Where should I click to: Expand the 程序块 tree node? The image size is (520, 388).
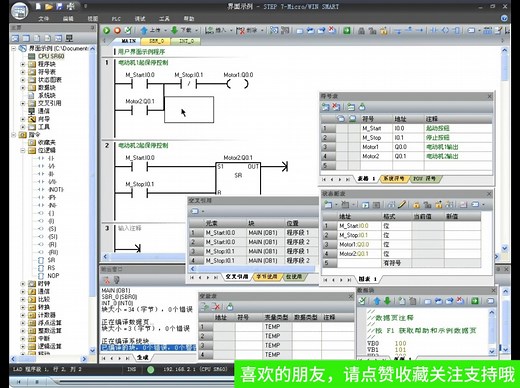point(23,64)
